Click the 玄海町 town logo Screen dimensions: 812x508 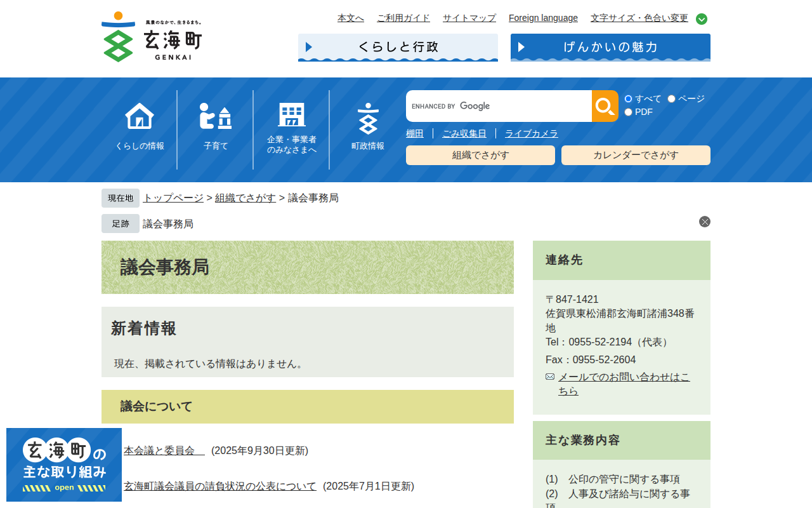click(x=152, y=38)
